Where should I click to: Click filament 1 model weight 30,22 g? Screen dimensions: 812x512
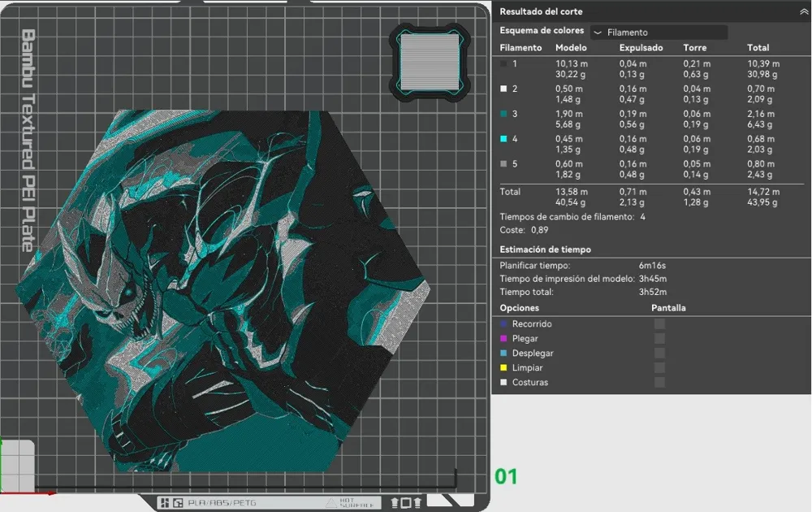point(570,75)
